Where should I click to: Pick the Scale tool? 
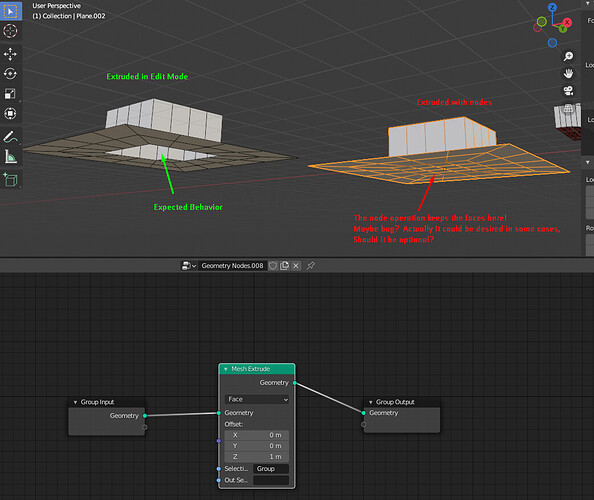pyautogui.click(x=10, y=94)
